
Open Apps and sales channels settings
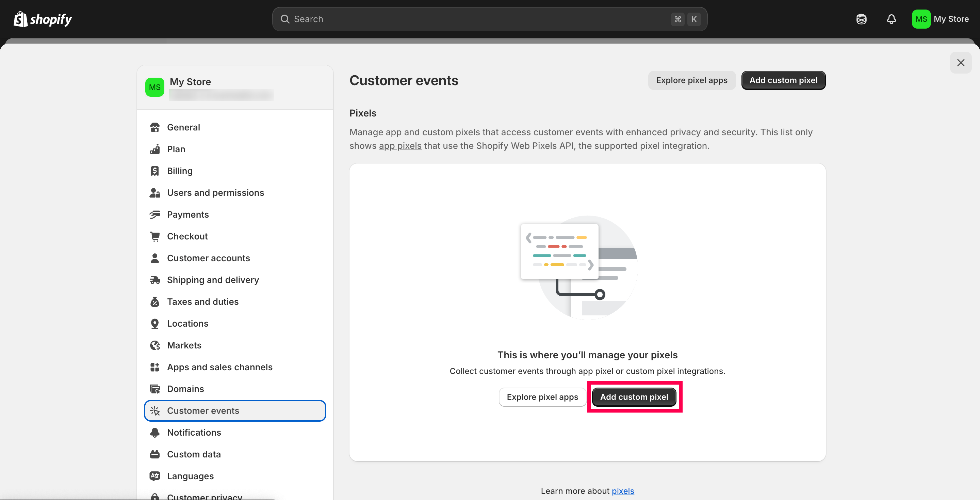[219, 367]
